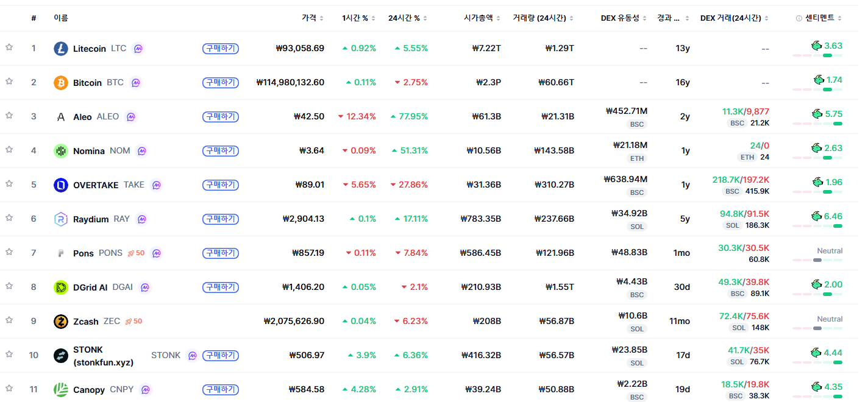Click 구매하기 button for Canopy
868x402 pixels.
(x=221, y=389)
